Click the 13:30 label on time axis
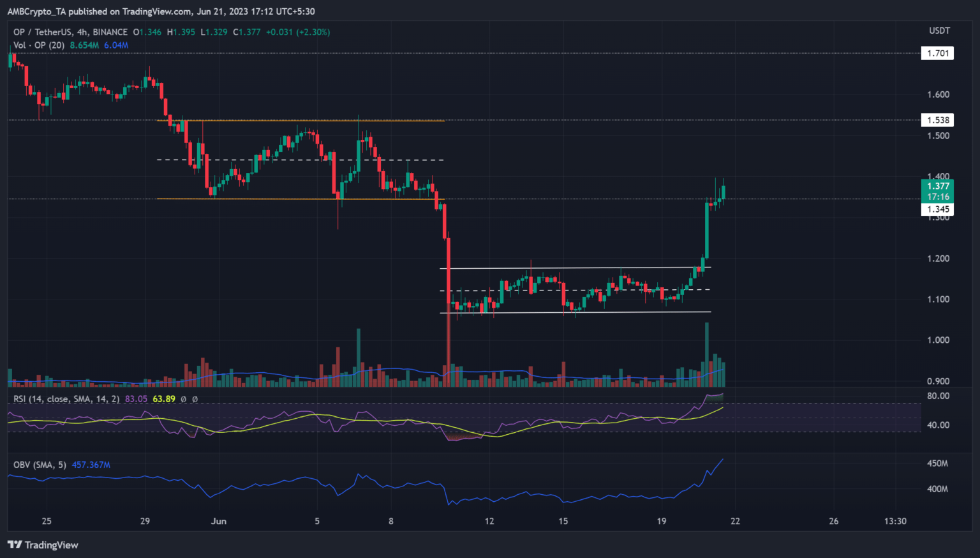Image resolution: width=980 pixels, height=558 pixels. coord(895,521)
